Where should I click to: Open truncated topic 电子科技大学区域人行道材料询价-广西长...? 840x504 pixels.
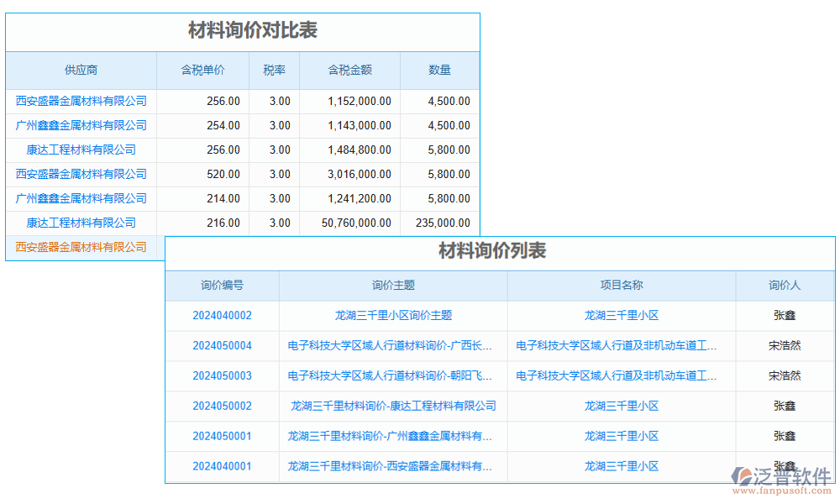392,346
